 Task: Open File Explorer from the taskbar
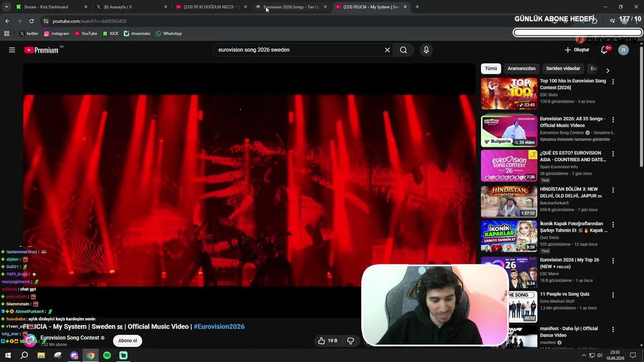coord(41,355)
